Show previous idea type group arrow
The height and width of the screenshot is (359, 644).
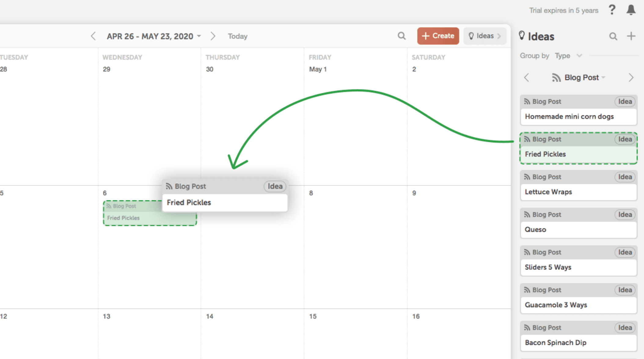click(x=526, y=78)
